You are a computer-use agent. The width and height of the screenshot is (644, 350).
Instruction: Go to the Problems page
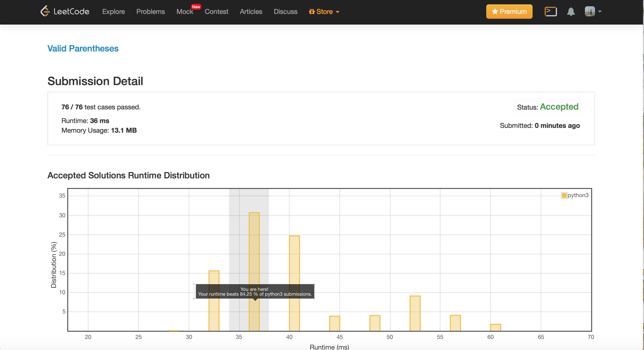[x=151, y=12]
